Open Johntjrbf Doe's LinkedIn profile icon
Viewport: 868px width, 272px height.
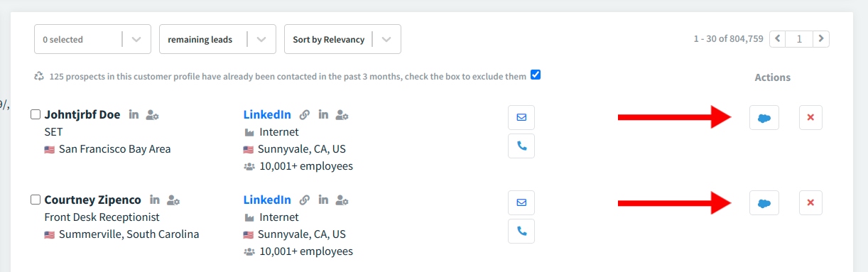(x=134, y=114)
